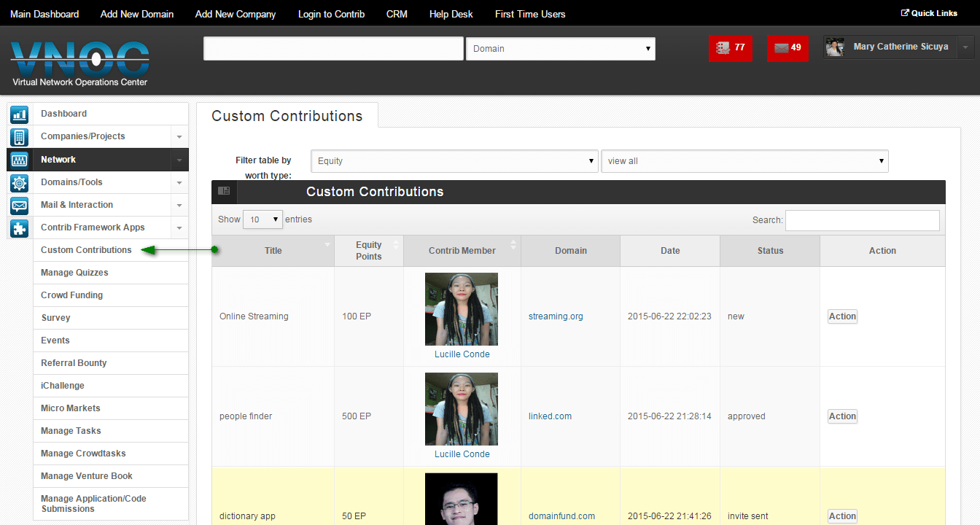Open Lucille Conde link in people finder row
This screenshot has height=525, width=980.
coord(462,454)
